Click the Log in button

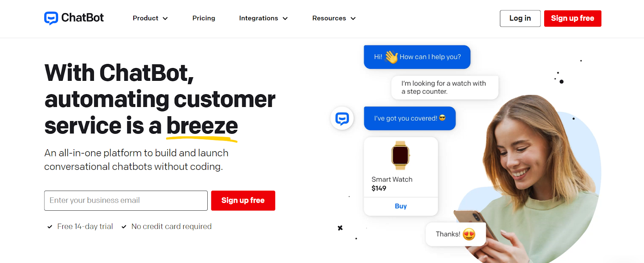pyautogui.click(x=520, y=18)
